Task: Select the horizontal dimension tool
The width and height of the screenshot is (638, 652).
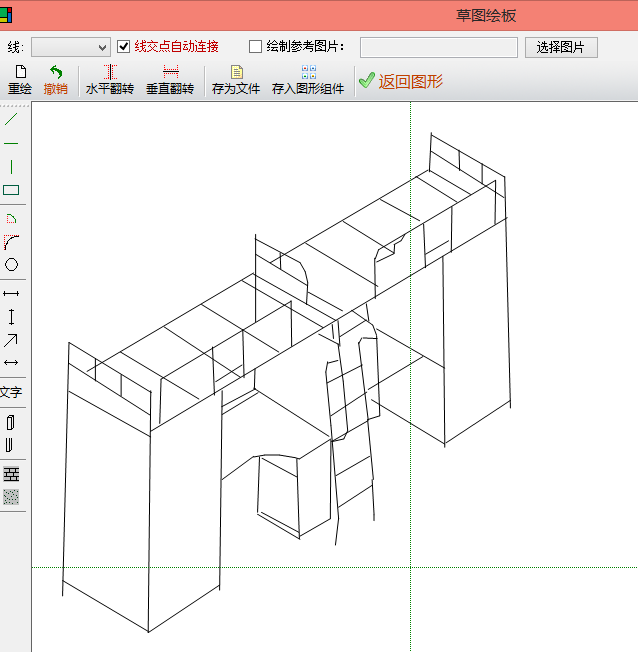Action: (11, 294)
